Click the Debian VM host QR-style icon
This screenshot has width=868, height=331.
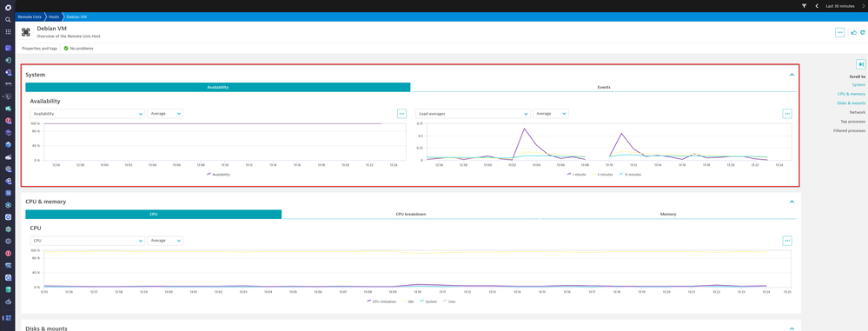click(26, 32)
